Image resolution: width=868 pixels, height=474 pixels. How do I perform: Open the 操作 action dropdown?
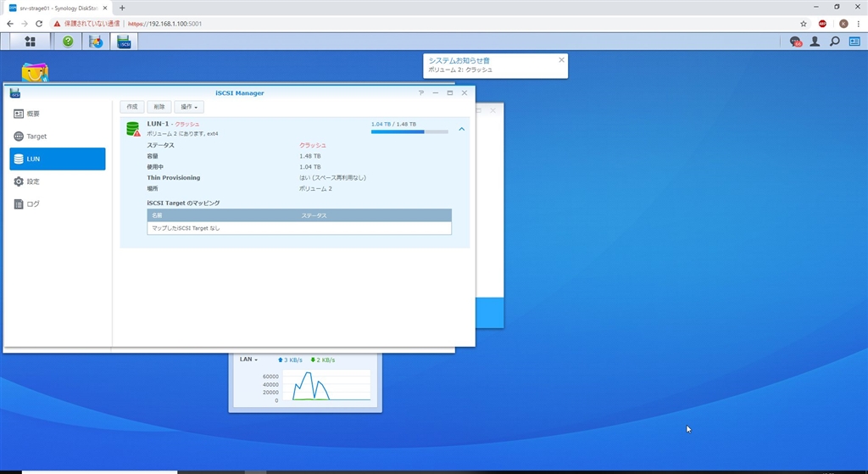tap(189, 107)
